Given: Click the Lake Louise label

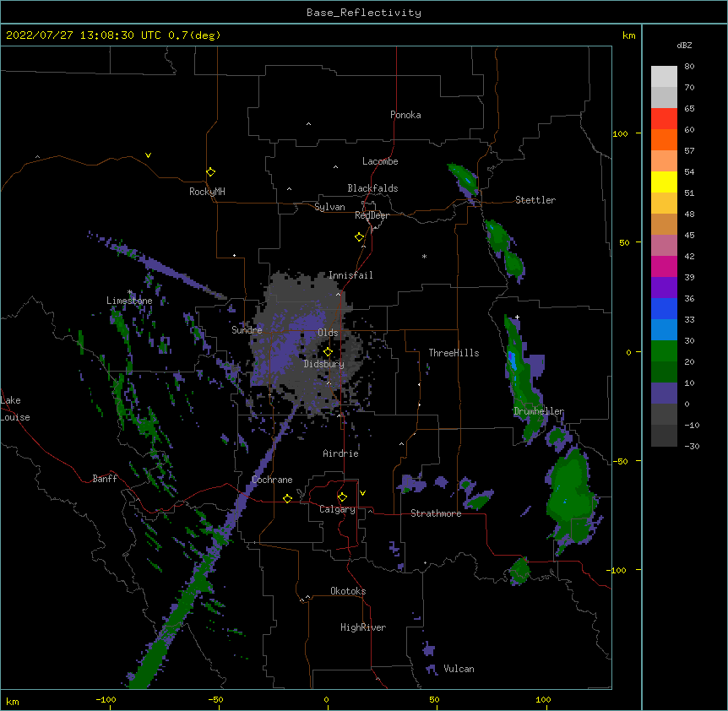Looking at the screenshot, I should pos(14,409).
